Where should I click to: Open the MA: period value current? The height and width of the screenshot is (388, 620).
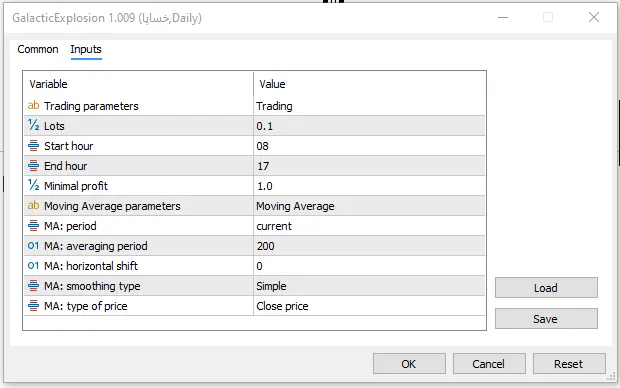tap(369, 226)
